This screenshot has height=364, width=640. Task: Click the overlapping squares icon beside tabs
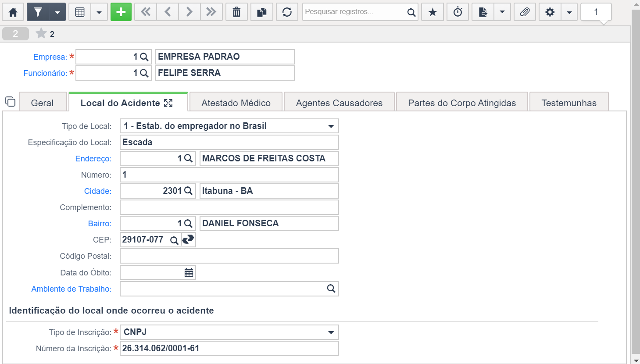10,102
